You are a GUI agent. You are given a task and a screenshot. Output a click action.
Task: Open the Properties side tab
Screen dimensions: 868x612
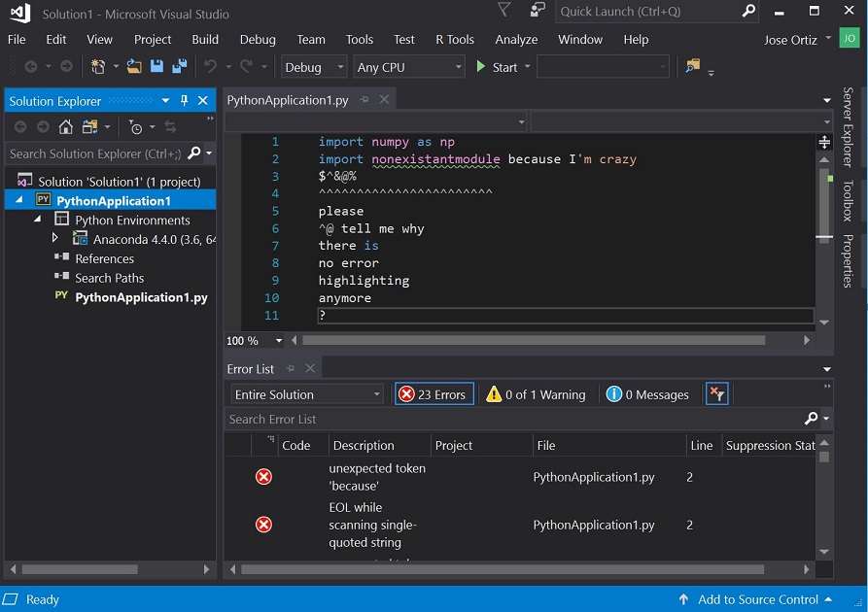point(848,260)
